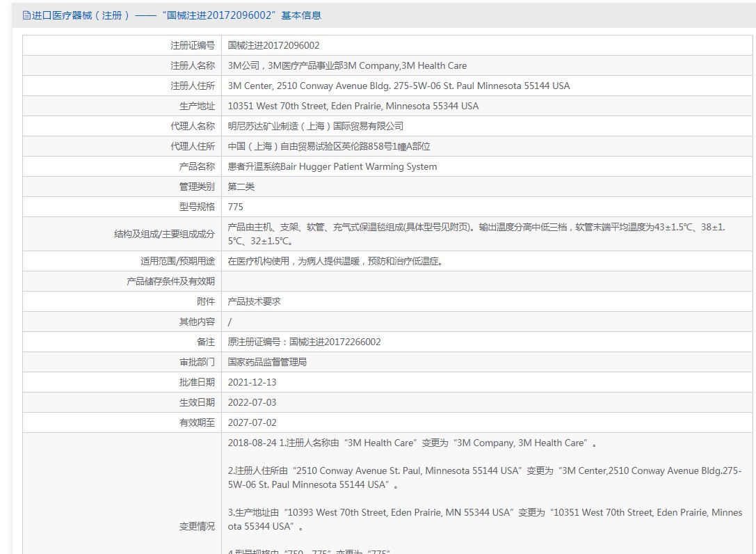Open the 产品技术要求 attachment
The width and height of the screenshot is (756, 554).
point(254,301)
